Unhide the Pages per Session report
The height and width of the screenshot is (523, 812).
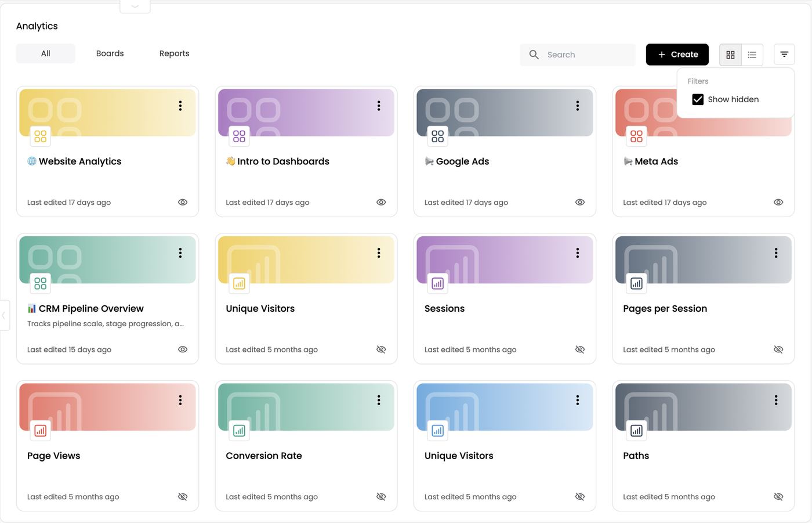click(x=778, y=349)
